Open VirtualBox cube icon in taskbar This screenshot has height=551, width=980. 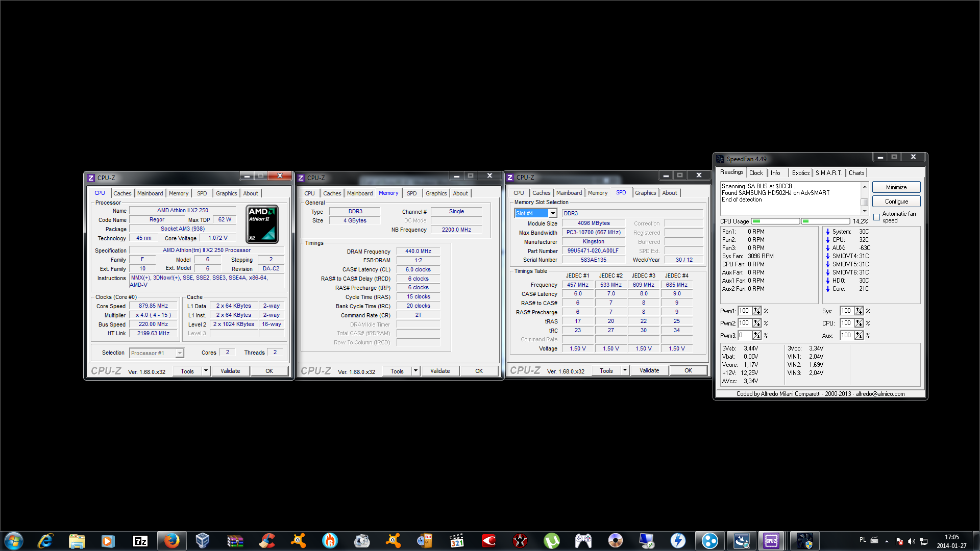pos(203,540)
